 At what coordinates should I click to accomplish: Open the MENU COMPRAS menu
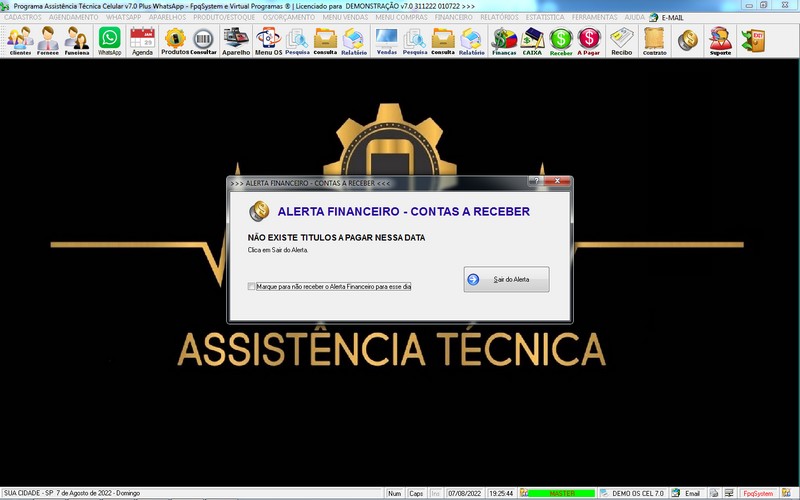[x=402, y=17]
